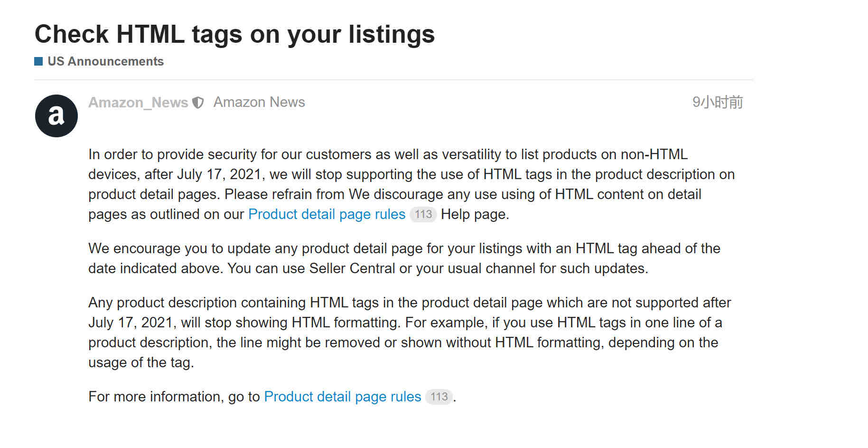Open the Amazon_News user profile name
Viewport: 868px width, 448px height.
pos(138,103)
